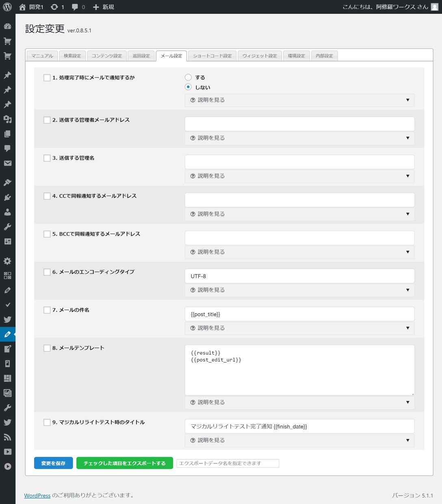Check item 2 送信する管理者メールアドレス
This screenshot has height=504, width=442.
[x=47, y=120]
